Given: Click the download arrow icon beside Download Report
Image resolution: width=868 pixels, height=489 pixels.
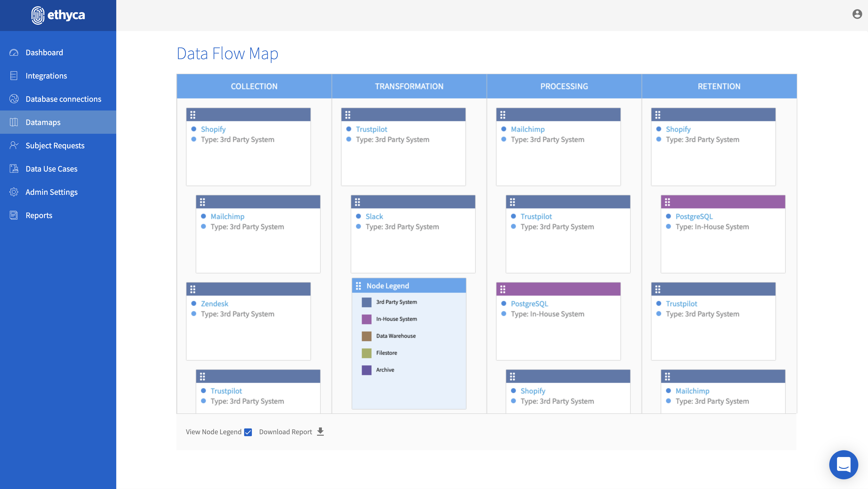Looking at the screenshot, I should click(x=320, y=432).
